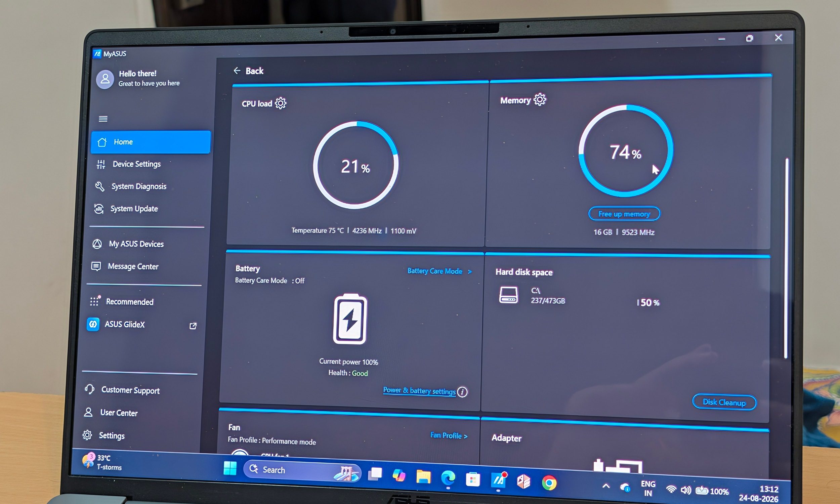Expand Battery Care Mode link
Screen dimensions: 840x504
point(440,271)
